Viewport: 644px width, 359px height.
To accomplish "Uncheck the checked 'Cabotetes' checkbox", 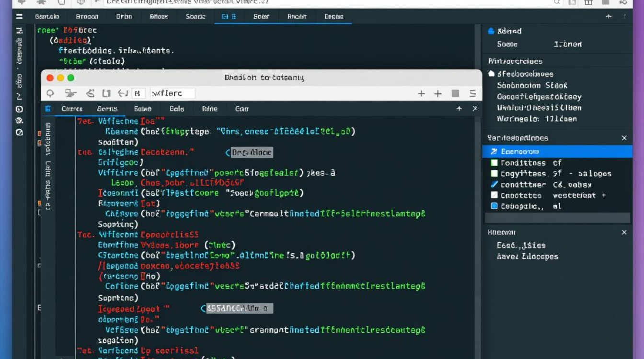I will pos(494,195).
